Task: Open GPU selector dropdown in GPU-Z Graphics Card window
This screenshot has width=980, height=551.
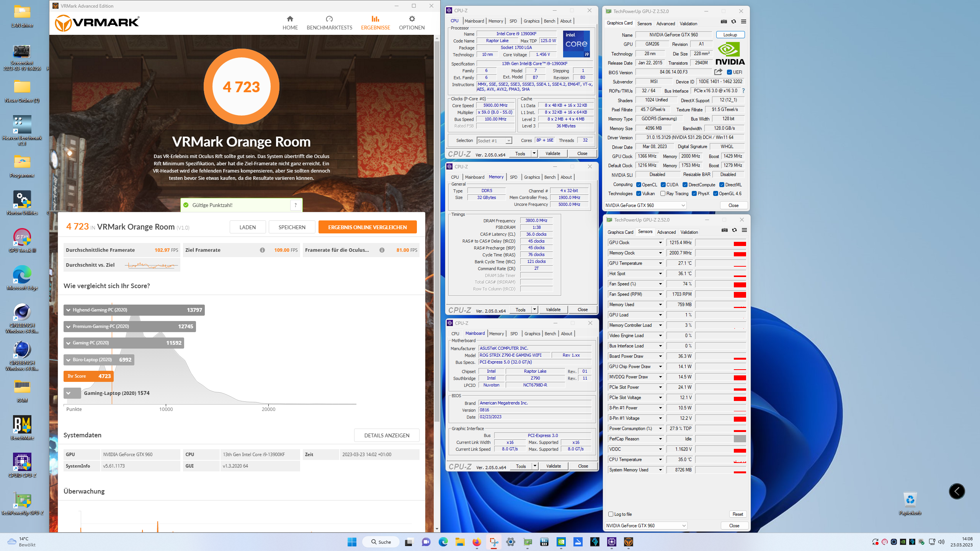Action: [x=645, y=205]
